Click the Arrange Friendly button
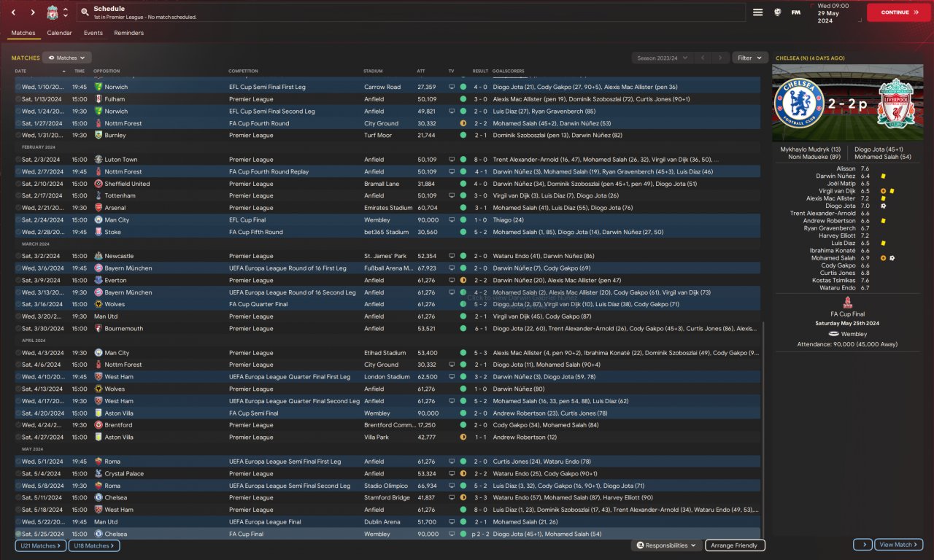The width and height of the screenshot is (934, 560). click(736, 545)
